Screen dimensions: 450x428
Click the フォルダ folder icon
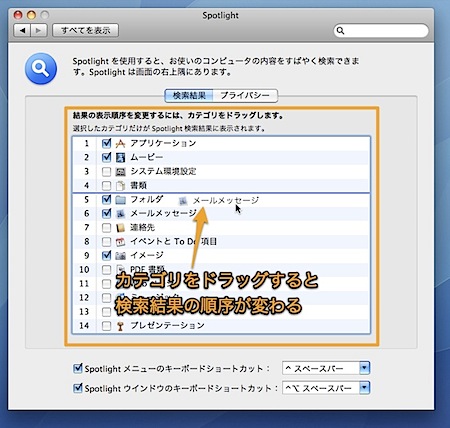(x=120, y=200)
